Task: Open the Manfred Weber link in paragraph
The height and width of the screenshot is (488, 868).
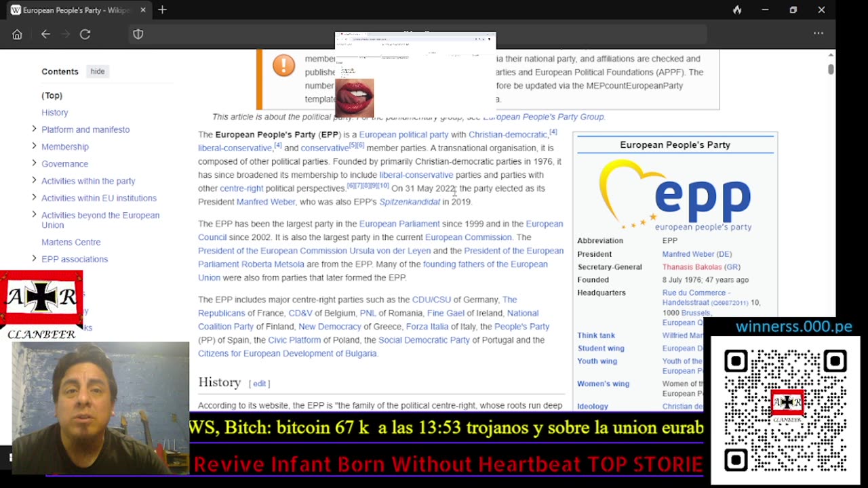Action: 266,202
